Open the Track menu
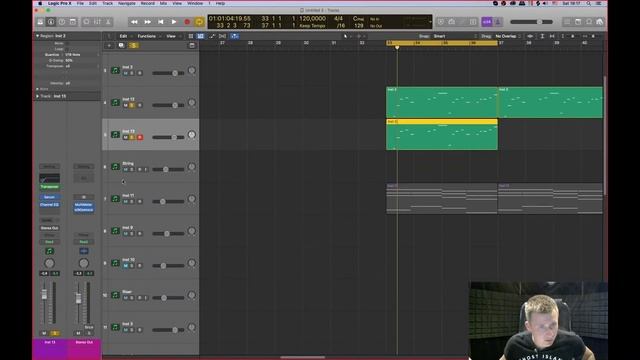Viewport: 640px width, 360px height. [x=107, y=3]
